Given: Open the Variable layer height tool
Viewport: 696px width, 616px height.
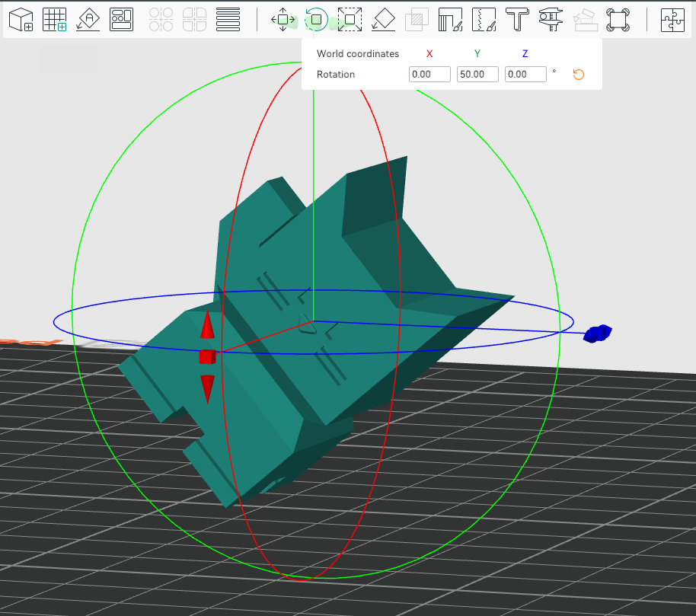Looking at the screenshot, I should point(228,20).
